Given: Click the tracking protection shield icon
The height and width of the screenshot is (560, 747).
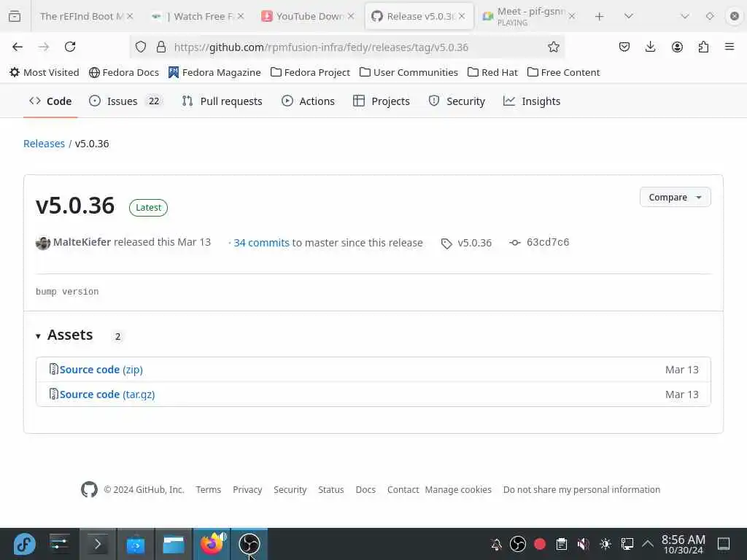Looking at the screenshot, I should (141, 47).
